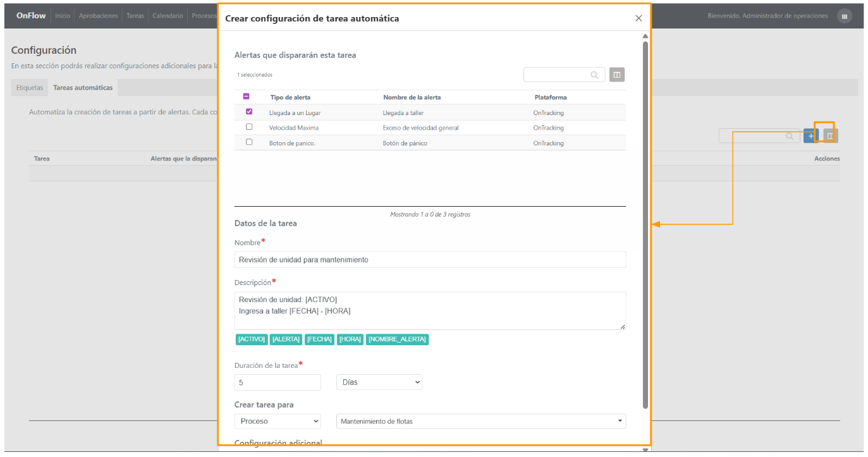Screen dimensions: 868x457
Task: Open the Días duration unit dropdown
Action: coord(379,382)
